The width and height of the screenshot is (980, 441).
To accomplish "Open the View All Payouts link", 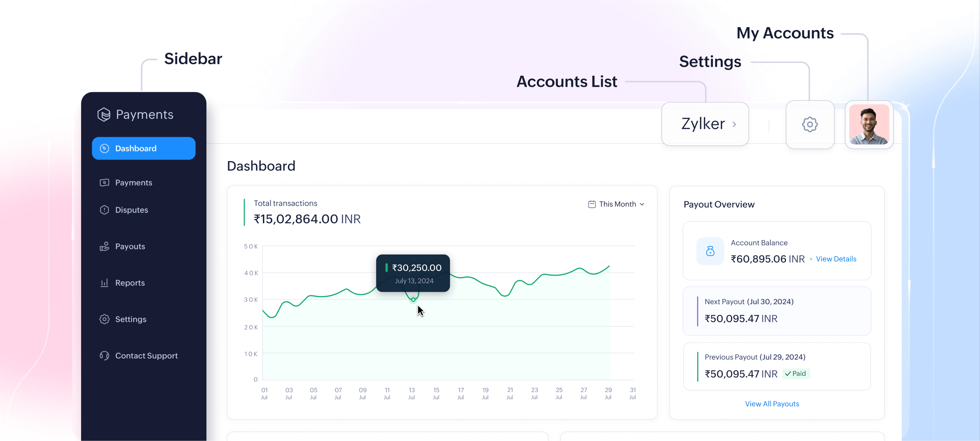I will point(771,404).
